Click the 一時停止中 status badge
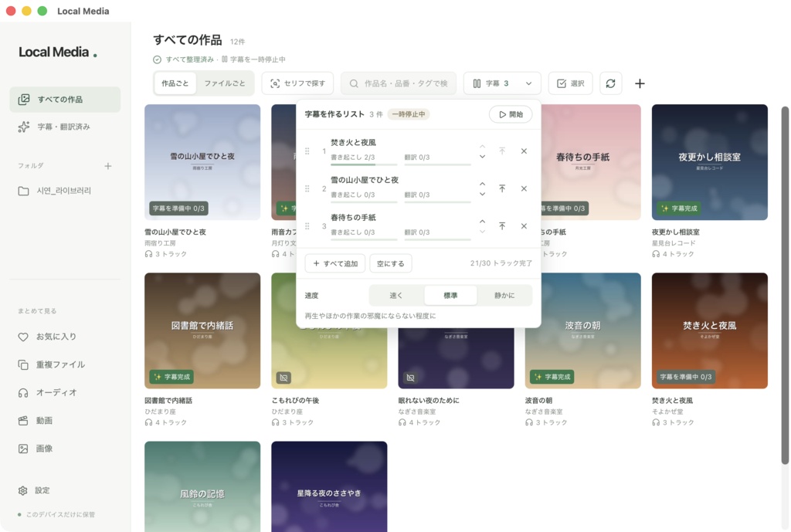This screenshot has width=791, height=532. (x=408, y=114)
